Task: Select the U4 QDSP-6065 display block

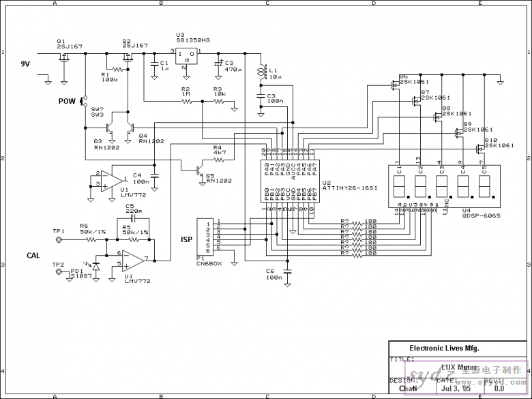Action: [444, 186]
